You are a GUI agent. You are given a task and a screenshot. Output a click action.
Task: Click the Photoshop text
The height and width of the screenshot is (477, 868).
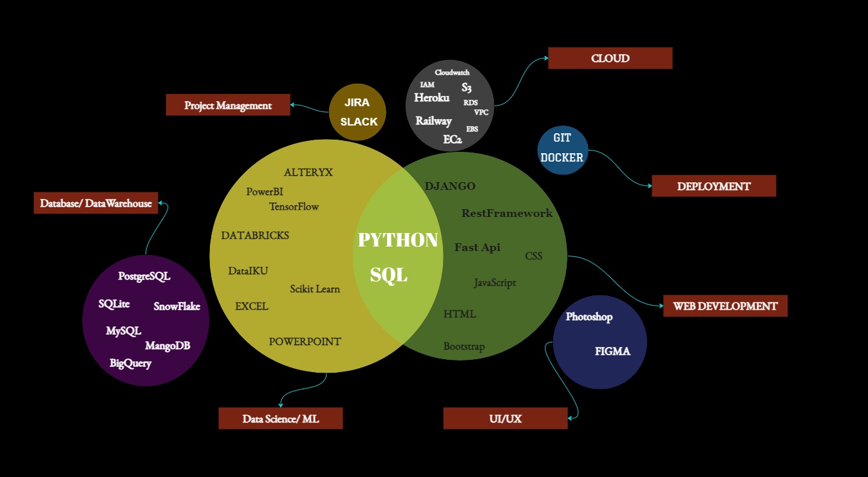589,317
